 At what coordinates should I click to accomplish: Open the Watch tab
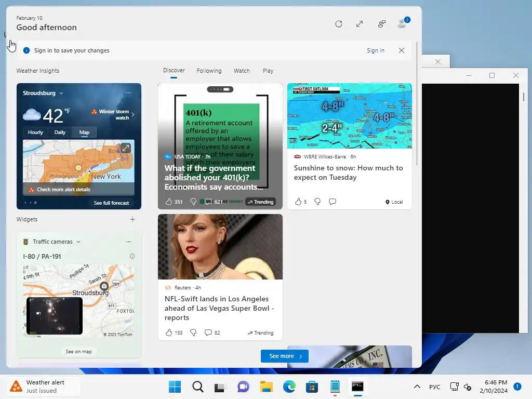[x=242, y=71]
